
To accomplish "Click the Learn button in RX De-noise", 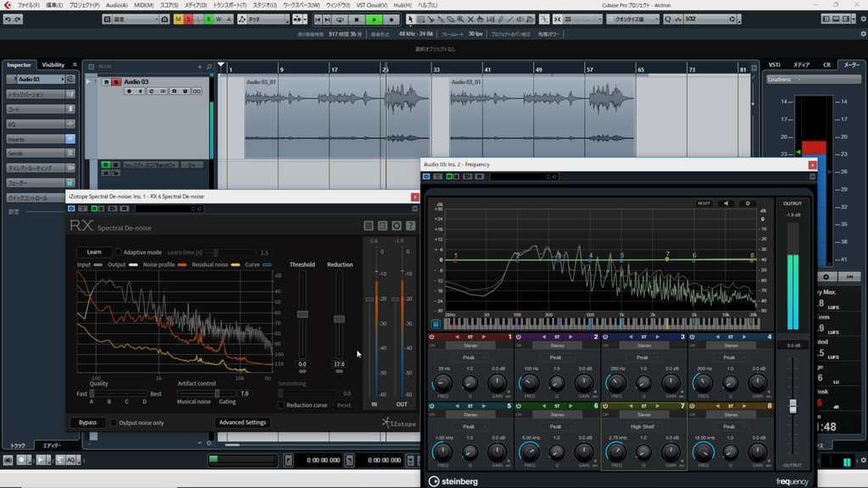I will [x=94, y=252].
